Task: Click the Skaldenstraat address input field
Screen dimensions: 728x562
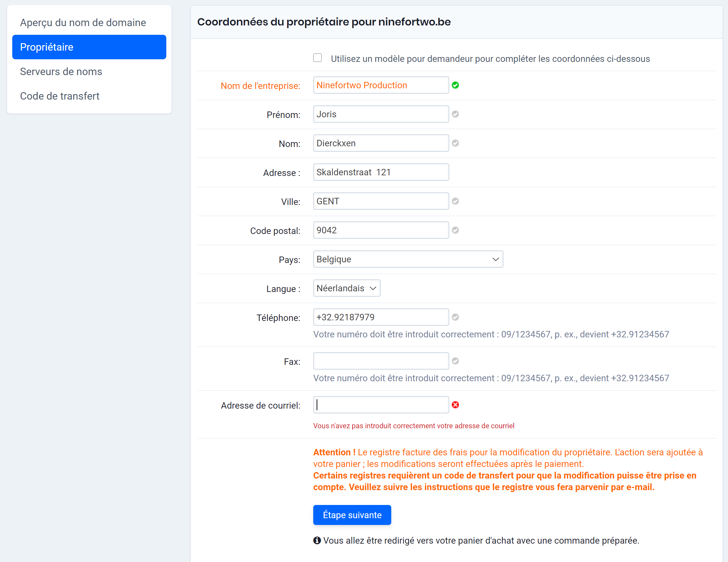Action: pyautogui.click(x=381, y=172)
